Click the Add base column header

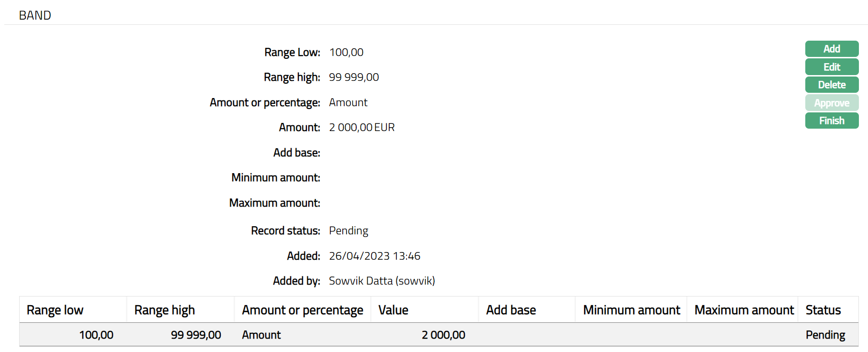click(x=511, y=310)
